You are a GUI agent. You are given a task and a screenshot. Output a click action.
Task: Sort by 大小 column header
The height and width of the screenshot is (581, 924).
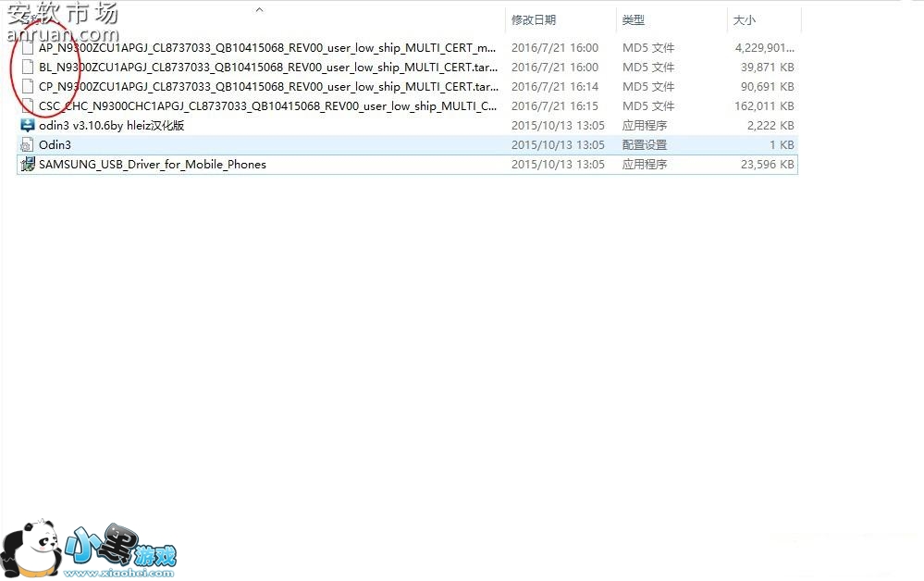pos(745,20)
